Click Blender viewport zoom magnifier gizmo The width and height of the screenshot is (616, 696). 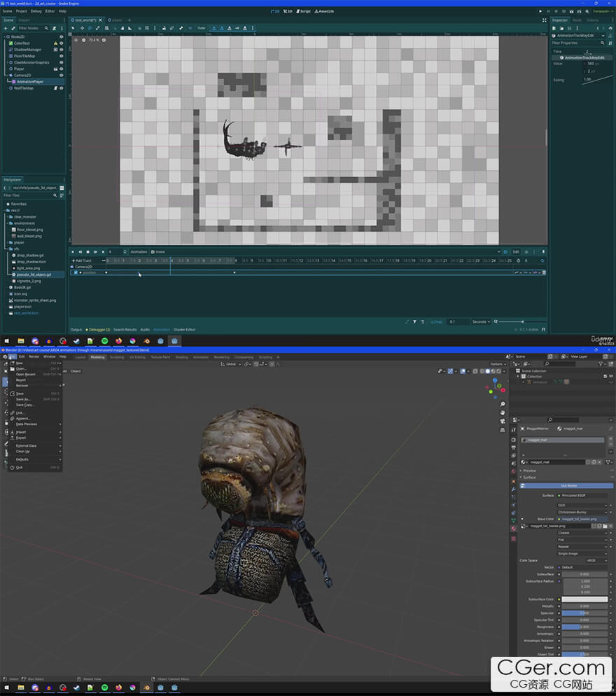tap(503, 404)
